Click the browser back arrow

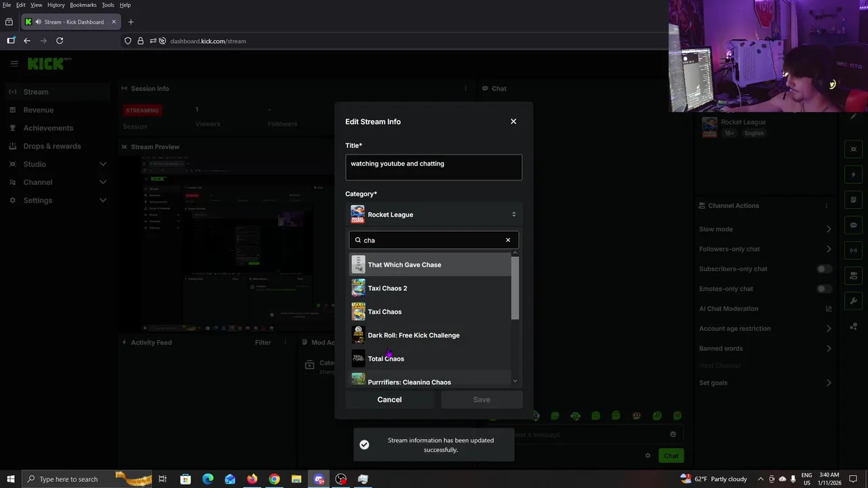[27, 41]
